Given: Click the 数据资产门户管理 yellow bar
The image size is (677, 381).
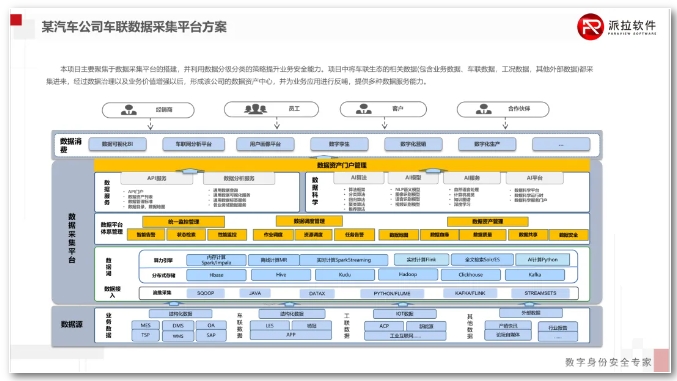Looking at the screenshot, I should [342, 165].
